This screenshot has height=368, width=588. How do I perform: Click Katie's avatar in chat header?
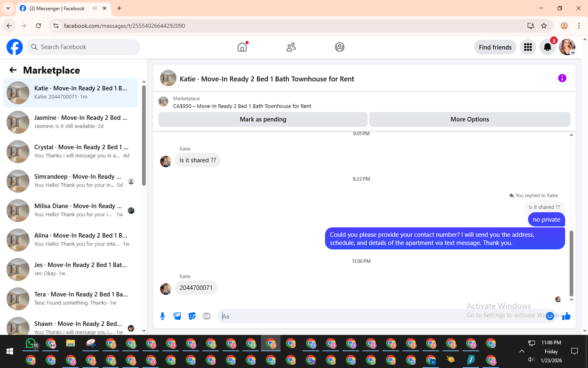pyautogui.click(x=168, y=78)
